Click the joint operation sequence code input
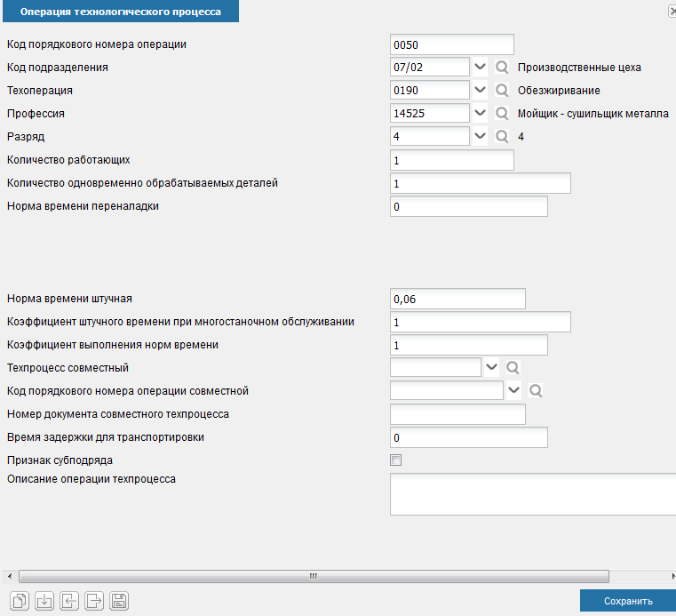Screen dimensions: 676x616 click(x=447, y=390)
